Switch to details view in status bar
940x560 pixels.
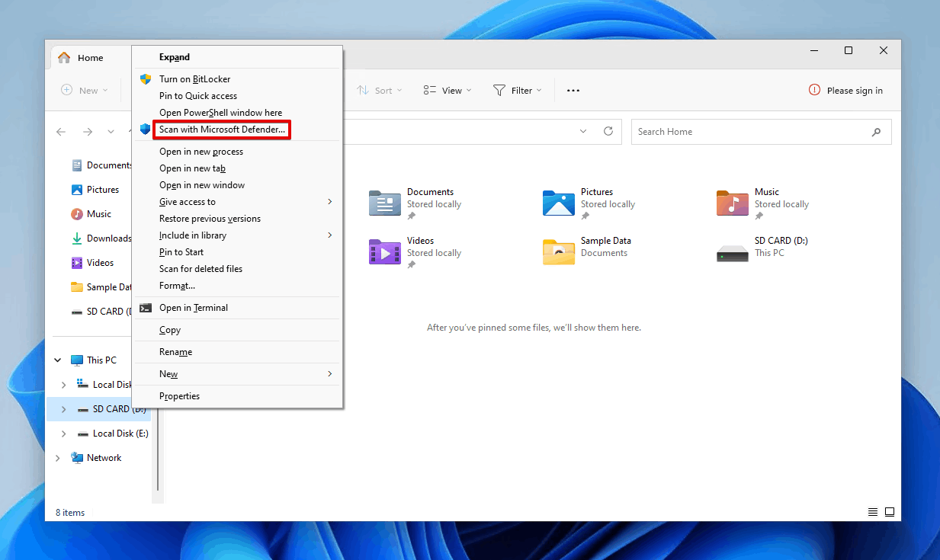[x=872, y=512]
